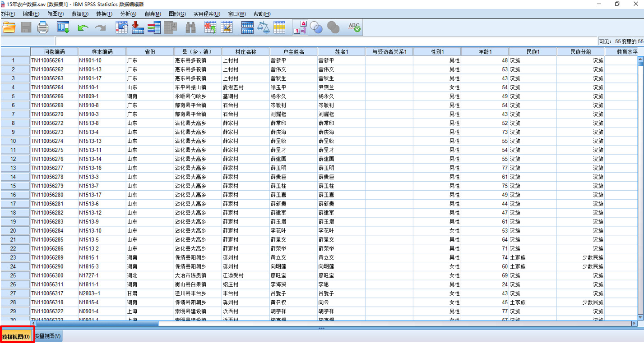644x343 pixels.
Task: Select the 数据视图(D) tab
Action: coord(17,336)
